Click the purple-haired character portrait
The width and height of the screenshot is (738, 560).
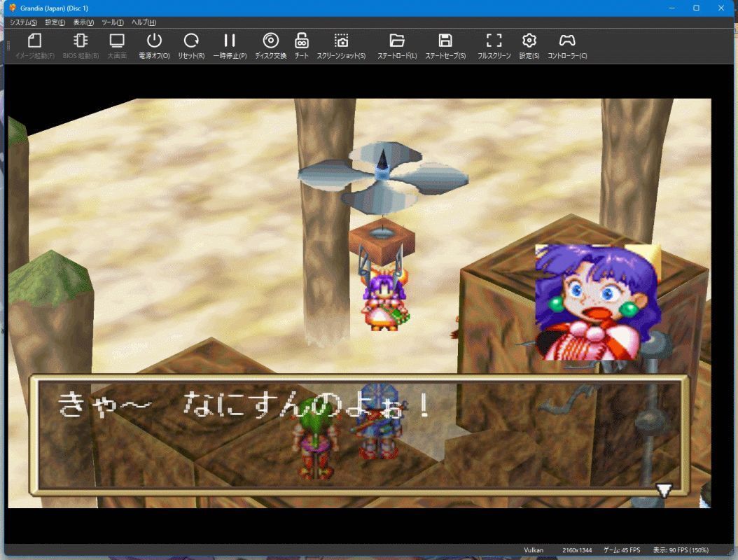598,302
